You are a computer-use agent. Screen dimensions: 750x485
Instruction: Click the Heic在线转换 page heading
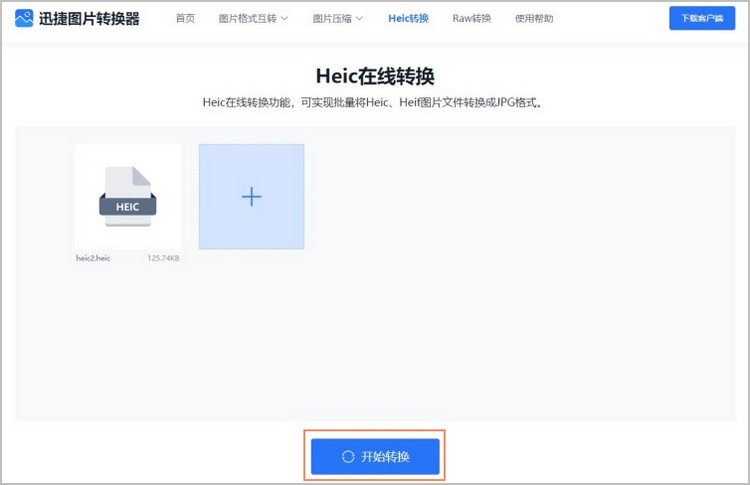coord(375,77)
